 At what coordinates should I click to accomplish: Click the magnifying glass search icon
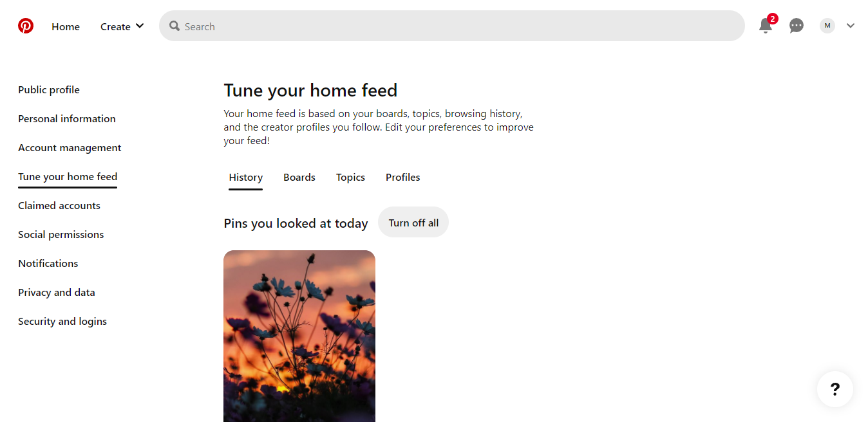[175, 26]
